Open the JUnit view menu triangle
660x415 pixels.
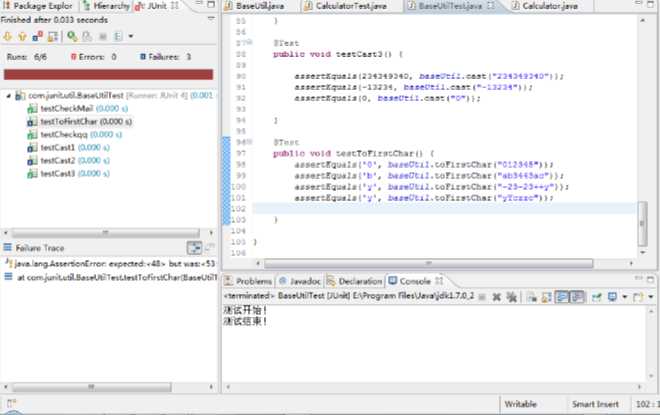pos(211,19)
